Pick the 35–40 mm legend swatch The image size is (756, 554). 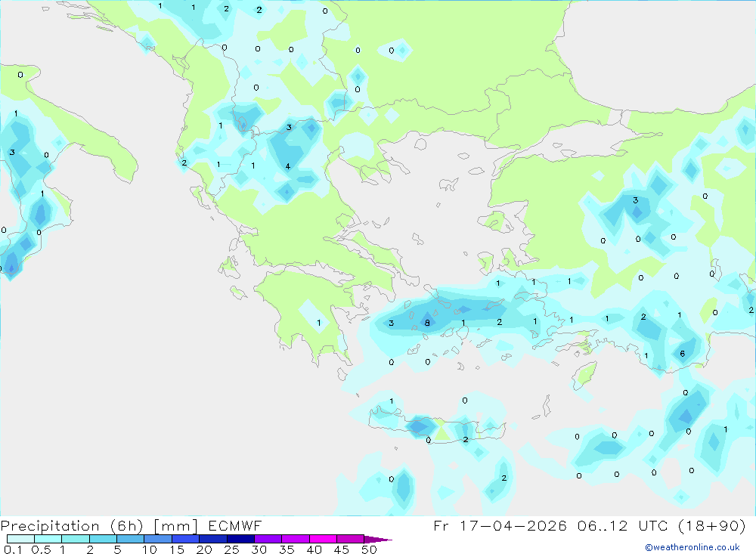point(296,539)
